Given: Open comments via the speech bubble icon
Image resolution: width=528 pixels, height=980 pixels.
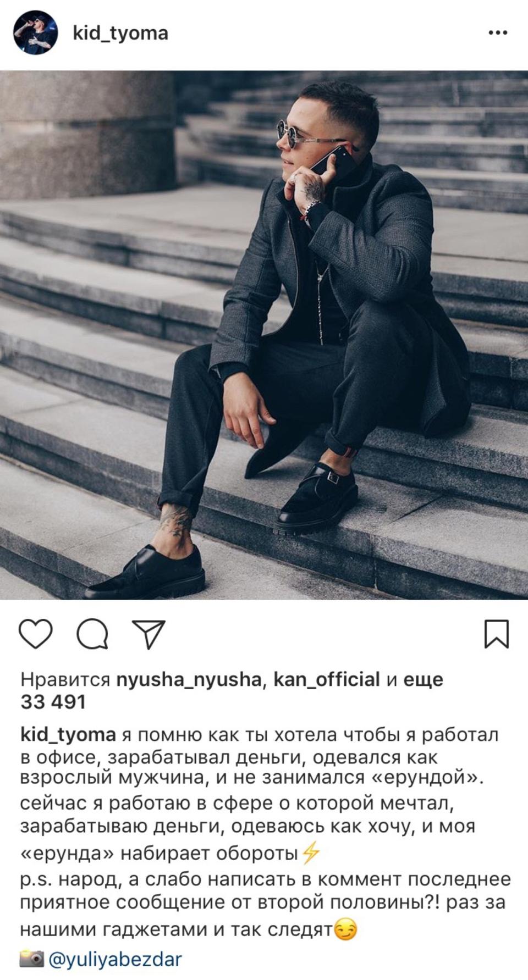Looking at the screenshot, I should [92, 634].
